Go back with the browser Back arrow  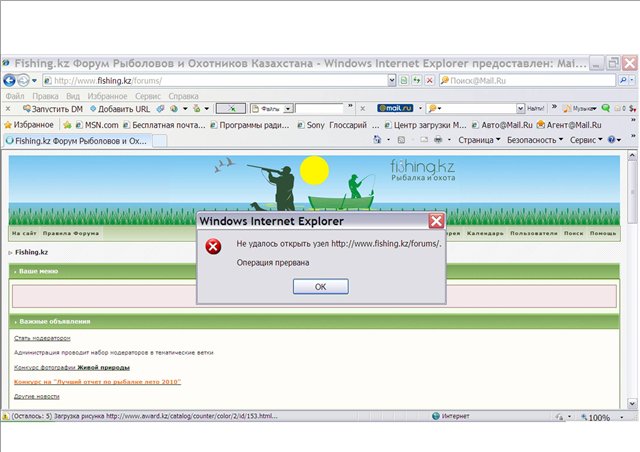point(9,80)
